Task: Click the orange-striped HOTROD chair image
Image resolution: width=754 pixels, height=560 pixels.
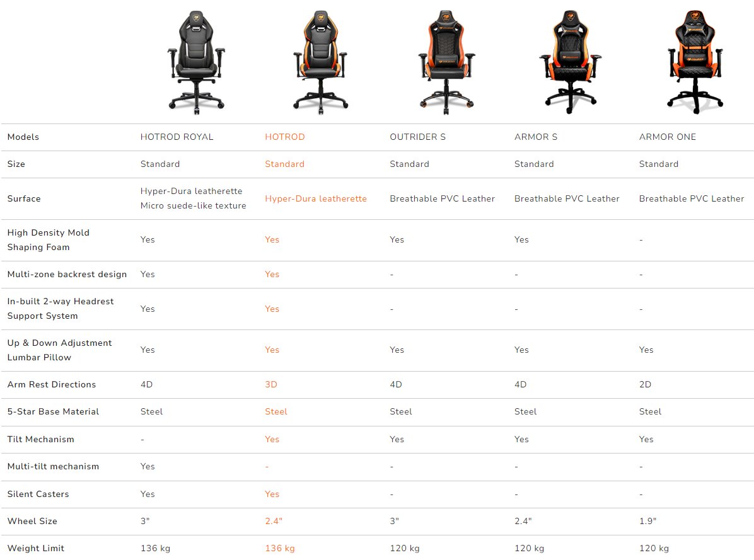Action: point(320,62)
